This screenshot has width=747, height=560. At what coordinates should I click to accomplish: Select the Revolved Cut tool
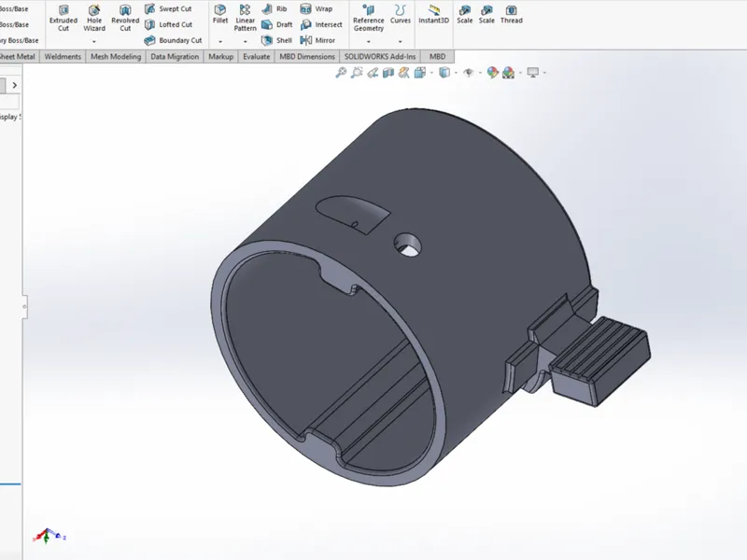point(125,18)
